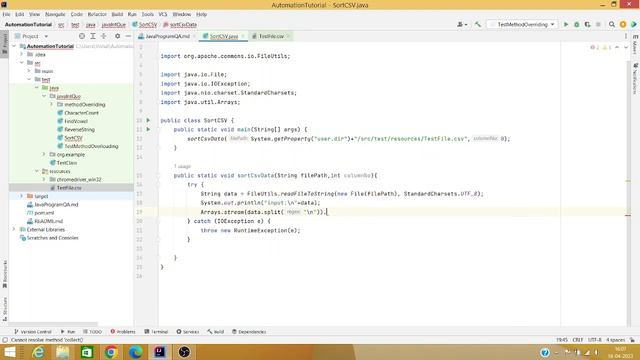Select Scratches and Consoles node
The height and width of the screenshot is (360, 640).
click(52, 238)
